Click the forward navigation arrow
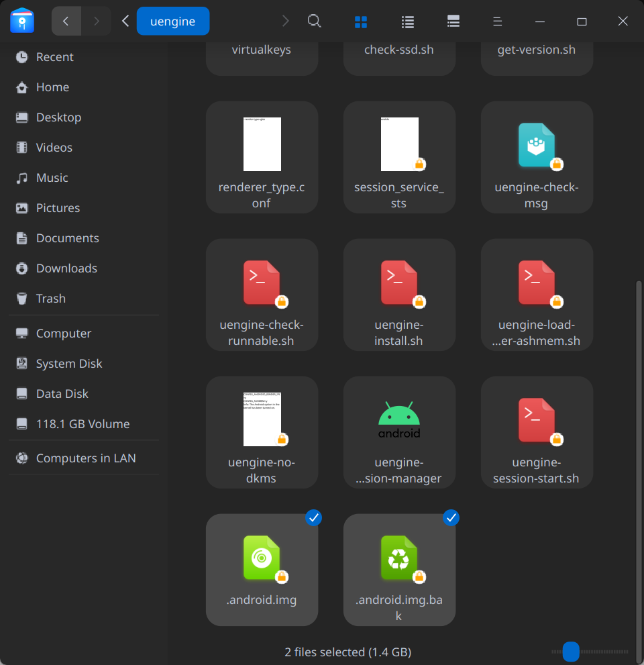 pyautogui.click(x=96, y=21)
